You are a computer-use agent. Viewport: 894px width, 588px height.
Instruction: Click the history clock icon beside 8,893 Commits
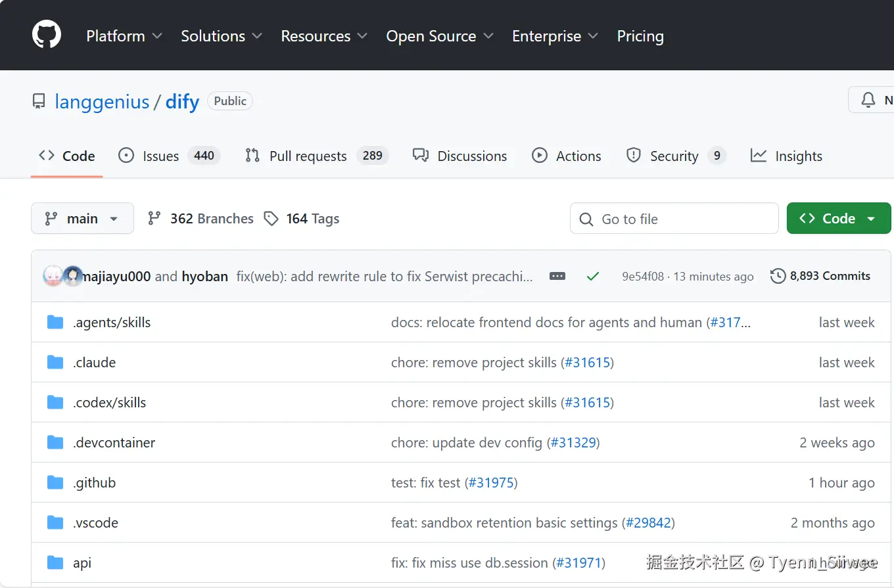(x=778, y=276)
